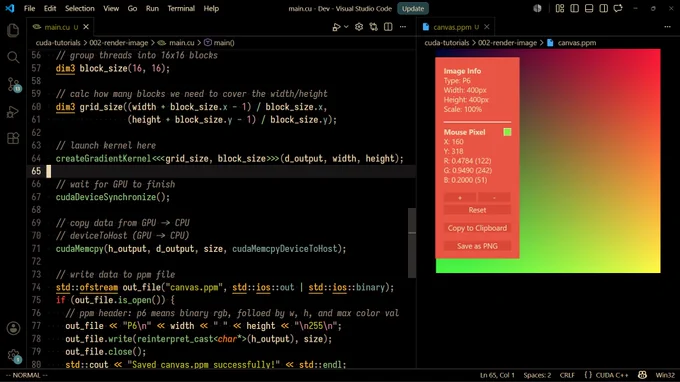This screenshot has height=382, width=680.
Task: Open more actions for main.cu editor group
Action: pyautogui.click(x=403, y=27)
